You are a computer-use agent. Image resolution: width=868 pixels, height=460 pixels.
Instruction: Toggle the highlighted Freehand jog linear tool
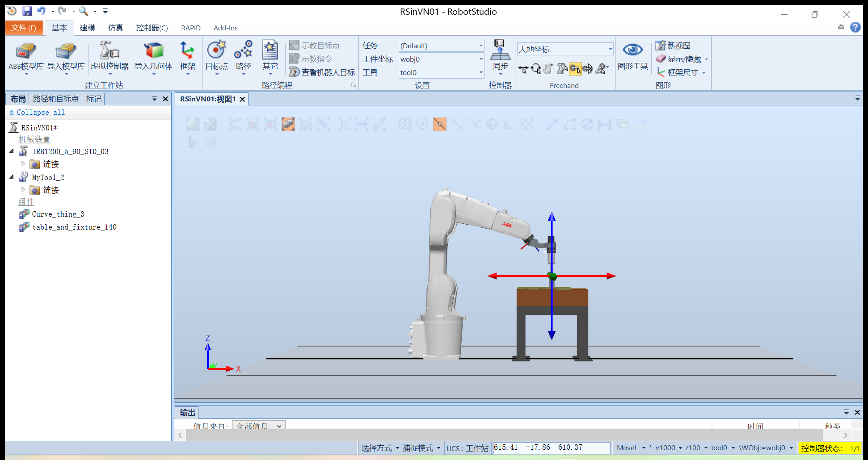(x=575, y=69)
